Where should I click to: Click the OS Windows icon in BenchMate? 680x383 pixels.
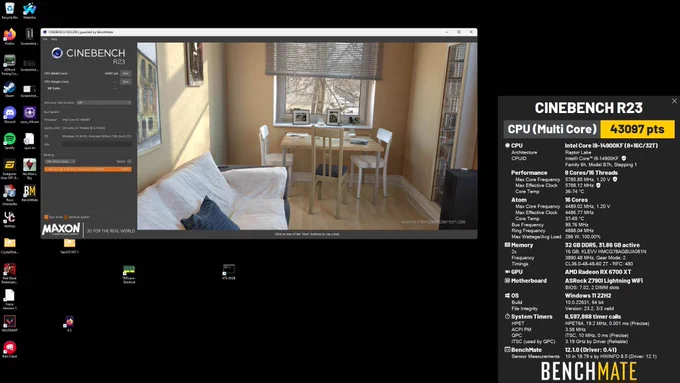[x=507, y=295]
